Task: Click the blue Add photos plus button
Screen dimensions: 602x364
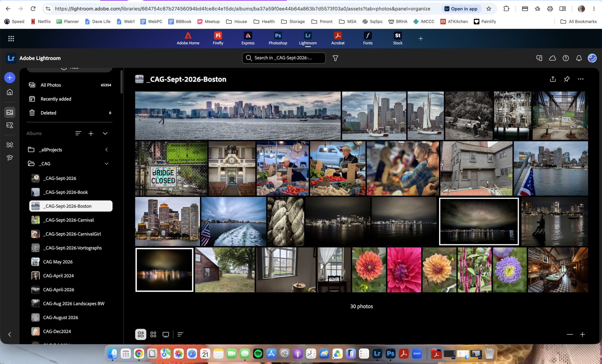Action: [x=10, y=77]
